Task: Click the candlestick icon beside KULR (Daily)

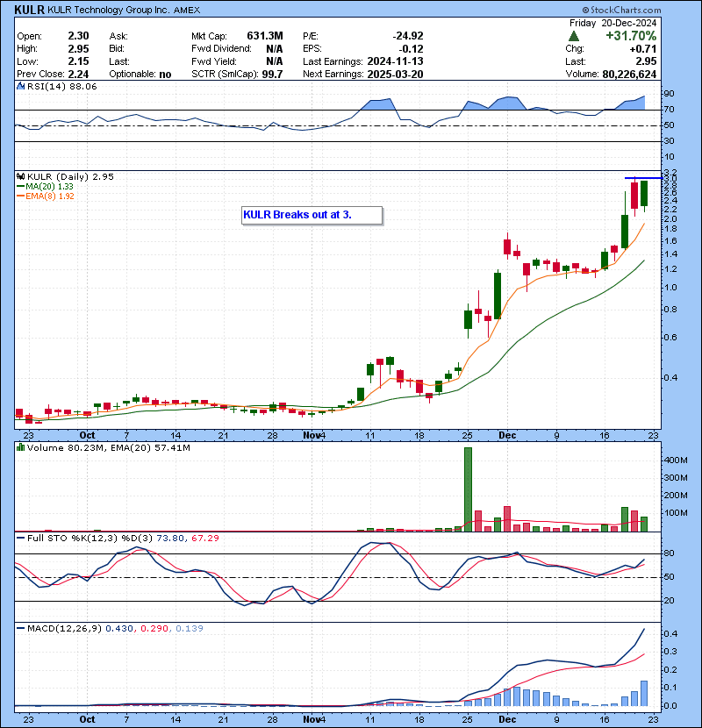Action: (x=20, y=176)
